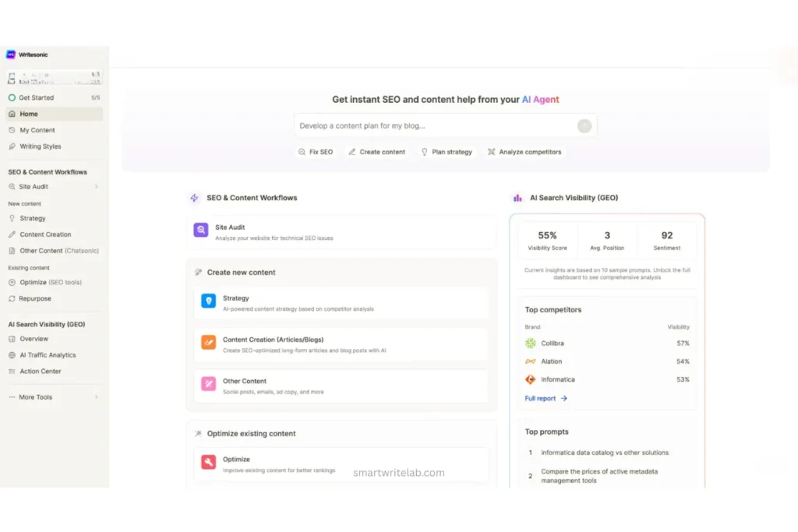Click the Strategy lightbulb sidebar icon
The image size is (798, 532).
pyautogui.click(x=12, y=218)
